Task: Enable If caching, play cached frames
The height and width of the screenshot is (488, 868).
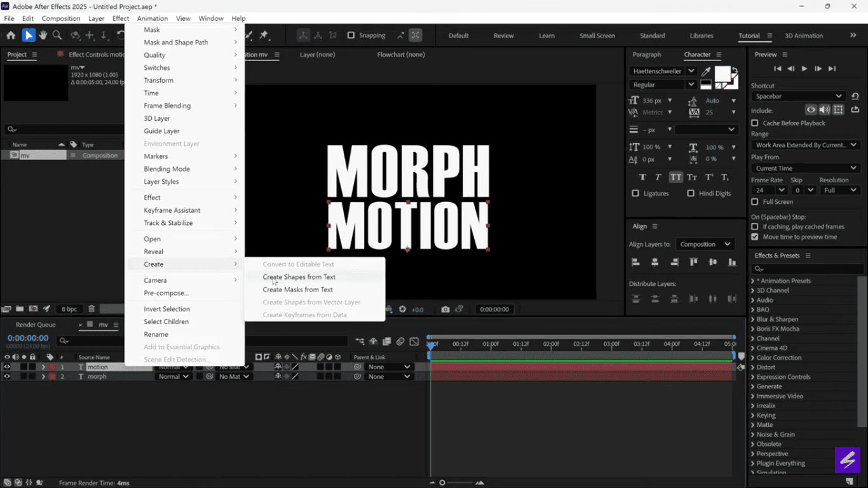Action: click(755, 226)
